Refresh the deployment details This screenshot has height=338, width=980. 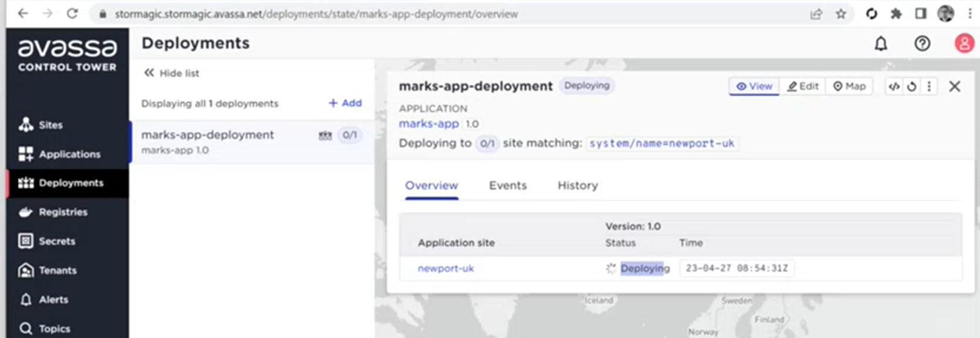[x=911, y=86]
